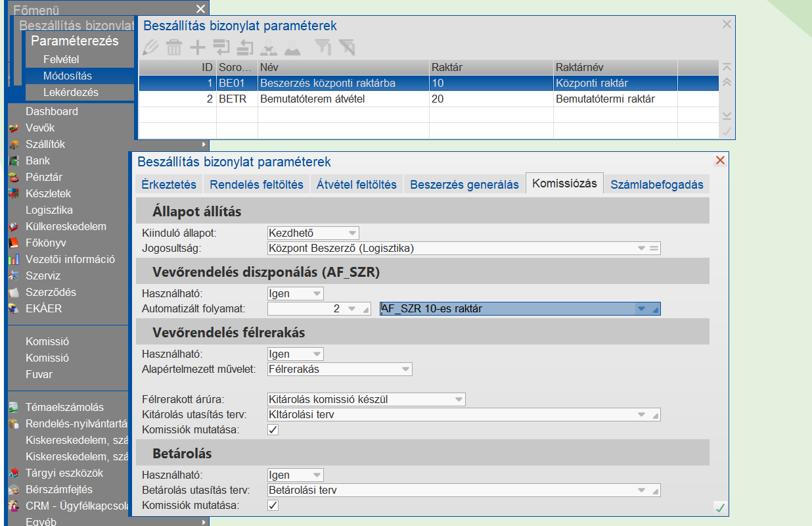Viewport: 812px width, 526px height.
Task: Click the clear-filter crossed funnel icon
Action: tap(346, 47)
